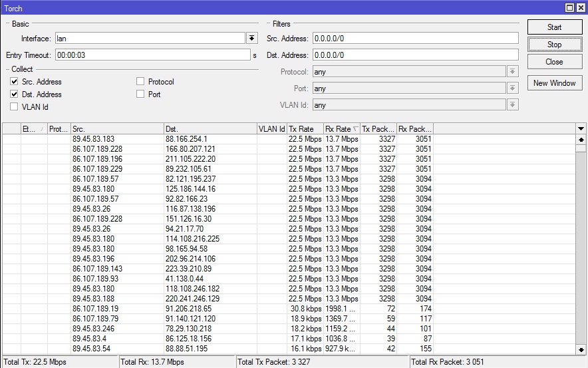
Task: Click the scrollbar up arrow
Action: 581,140
